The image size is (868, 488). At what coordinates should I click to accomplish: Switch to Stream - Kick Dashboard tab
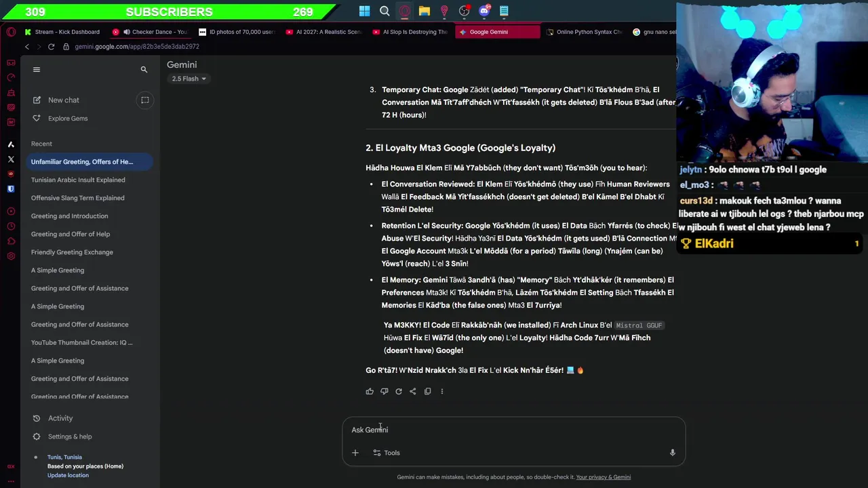(x=62, y=32)
